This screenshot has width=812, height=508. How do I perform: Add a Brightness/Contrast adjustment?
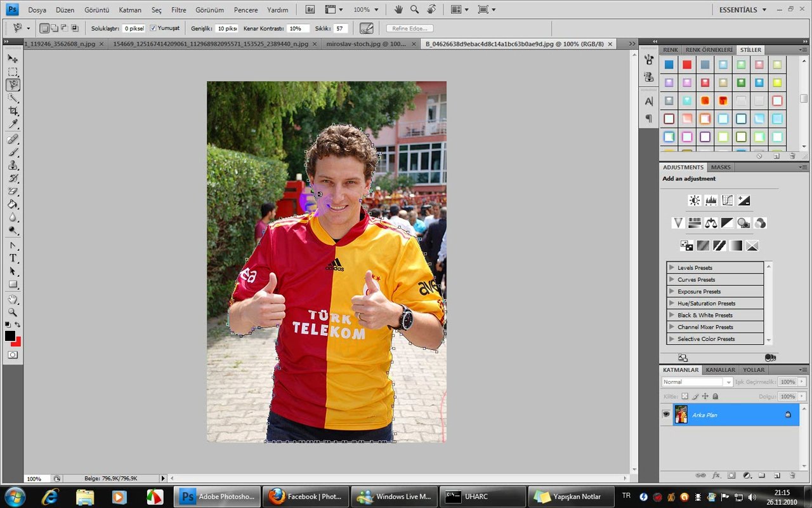tap(695, 201)
